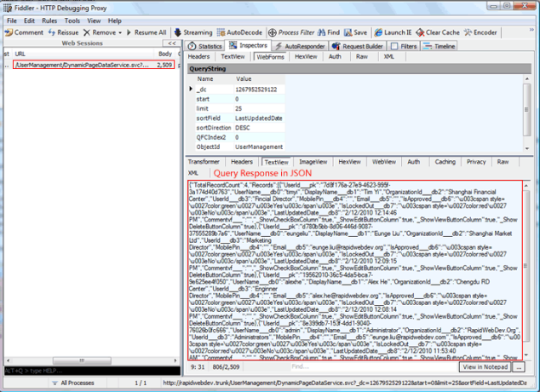This screenshot has width=540, height=392.
Task: Select request WebForms inspector tab
Action: coord(270,57)
